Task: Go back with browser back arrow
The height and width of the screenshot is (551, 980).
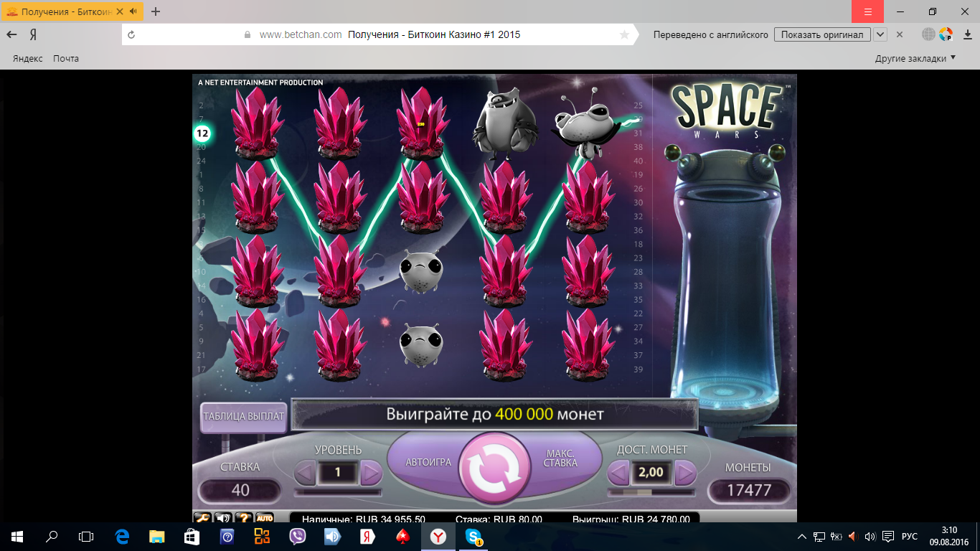Action: 12,34
